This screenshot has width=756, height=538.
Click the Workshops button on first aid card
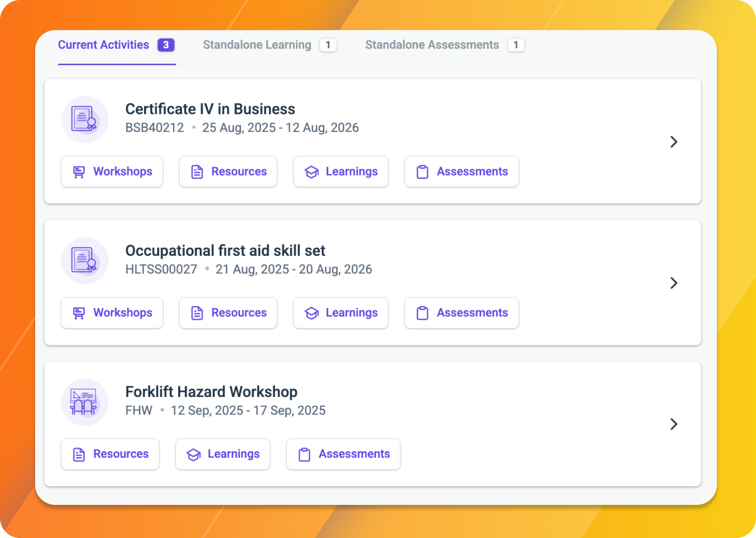pyautogui.click(x=111, y=313)
